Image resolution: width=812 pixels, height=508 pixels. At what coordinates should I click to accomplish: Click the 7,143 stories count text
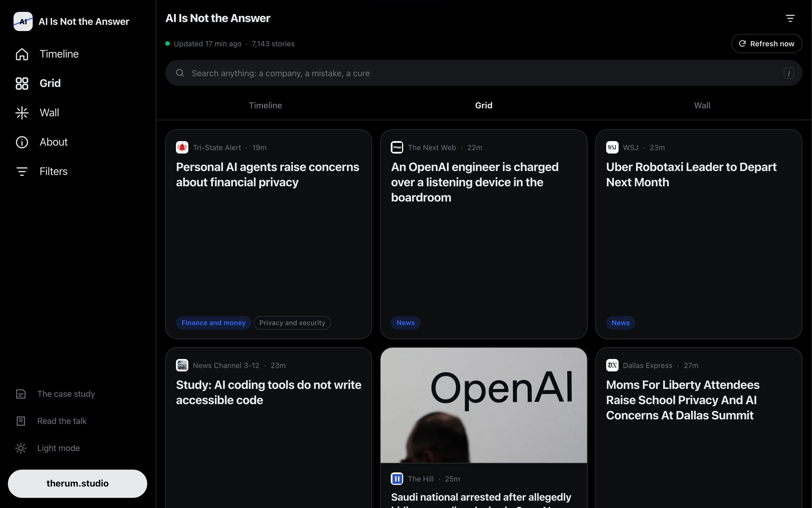(x=273, y=44)
